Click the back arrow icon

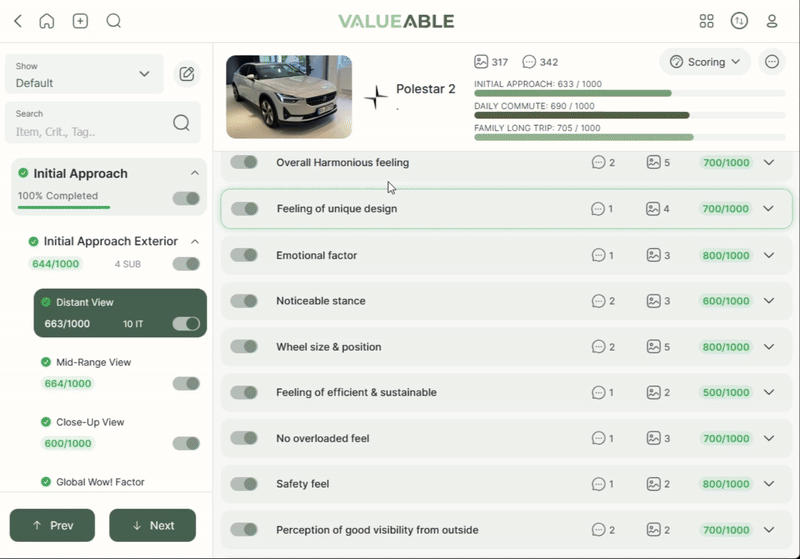pyautogui.click(x=18, y=21)
